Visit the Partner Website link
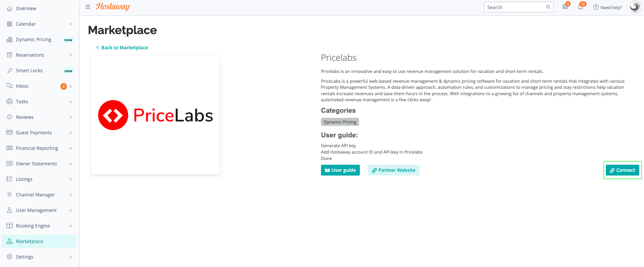 (394, 170)
